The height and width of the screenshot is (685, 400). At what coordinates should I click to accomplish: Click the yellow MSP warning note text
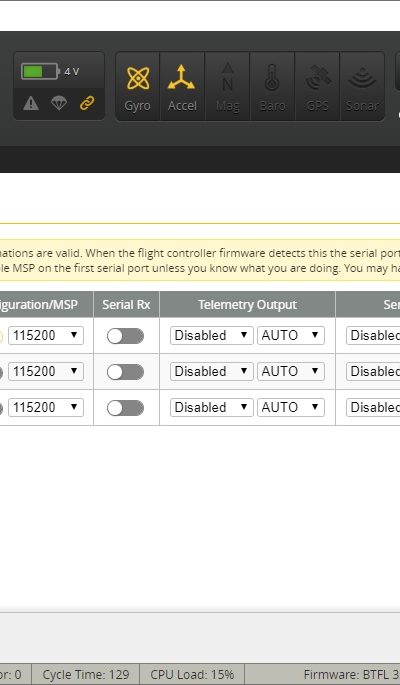click(200, 260)
